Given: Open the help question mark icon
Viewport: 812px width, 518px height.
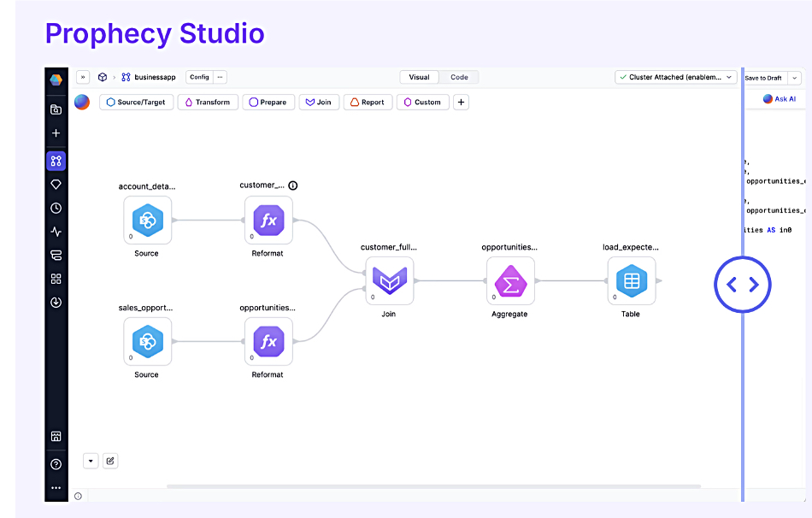Looking at the screenshot, I should (x=56, y=464).
